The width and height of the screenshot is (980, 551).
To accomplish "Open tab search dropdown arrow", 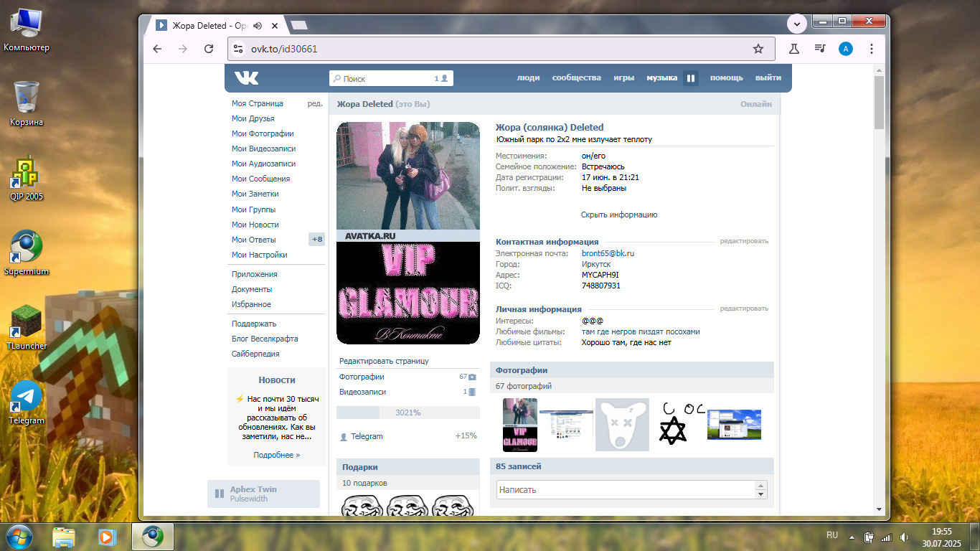I will [797, 24].
